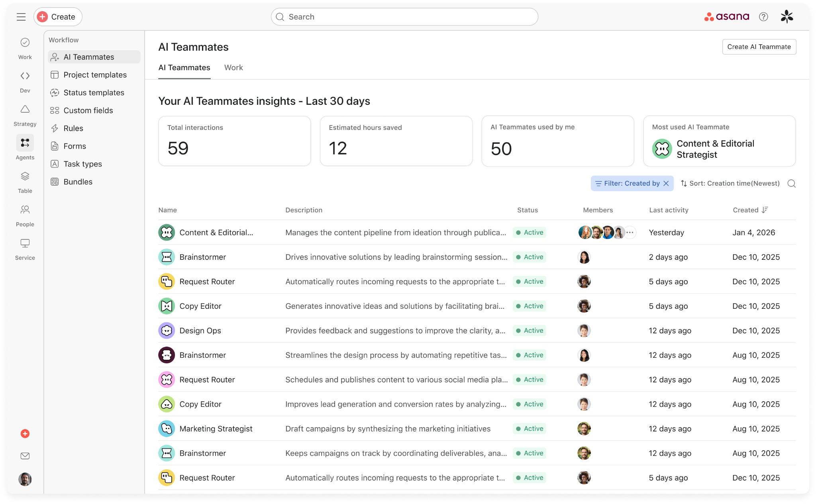
Task: Click Design Ops agent icon
Action: (167, 331)
